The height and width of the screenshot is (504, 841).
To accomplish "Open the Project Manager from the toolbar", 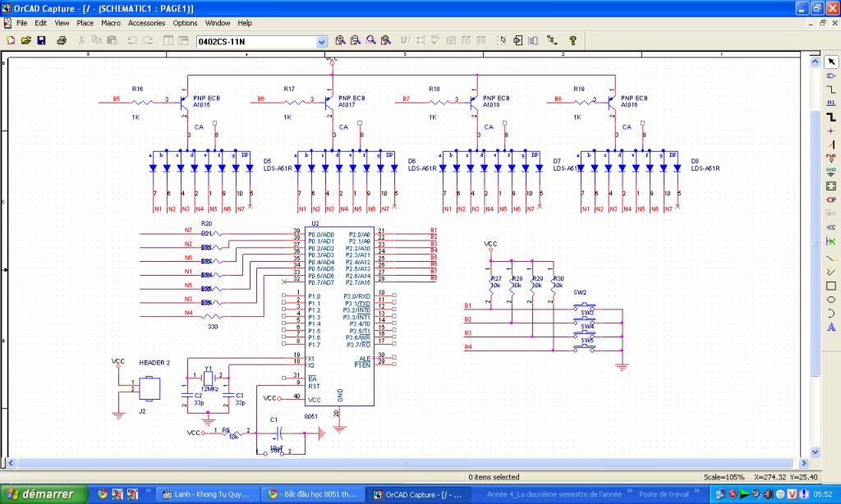I will click(x=552, y=40).
